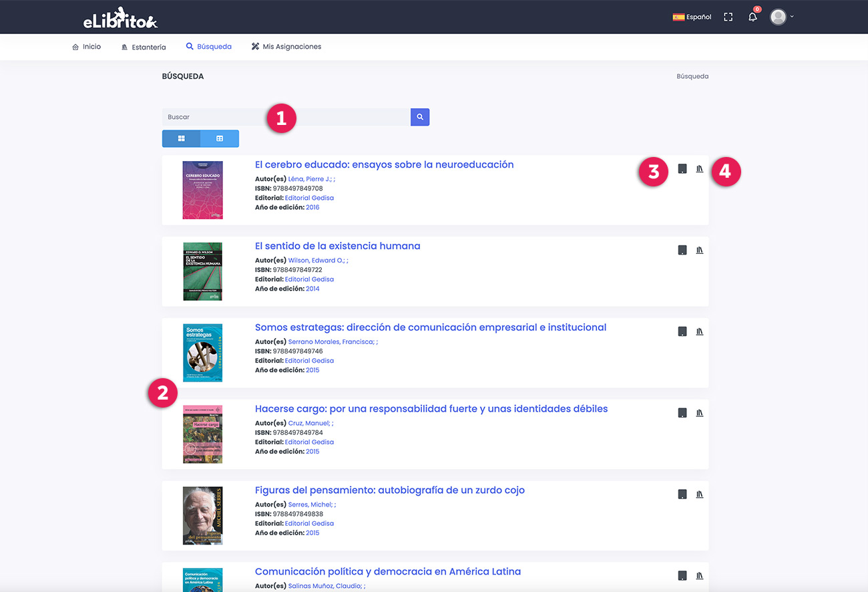Switch to list table view
This screenshot has width=868, height=592.
[x=220, y=138]
